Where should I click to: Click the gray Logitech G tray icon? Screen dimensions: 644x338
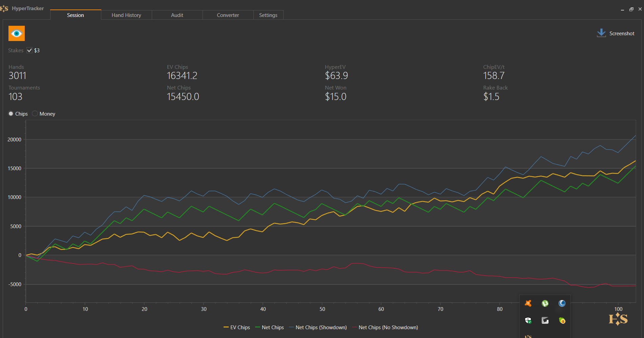tap(545, 320)
